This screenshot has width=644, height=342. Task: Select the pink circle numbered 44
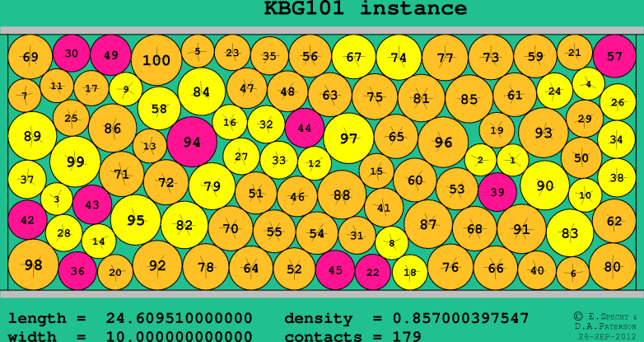click(305, 129)
